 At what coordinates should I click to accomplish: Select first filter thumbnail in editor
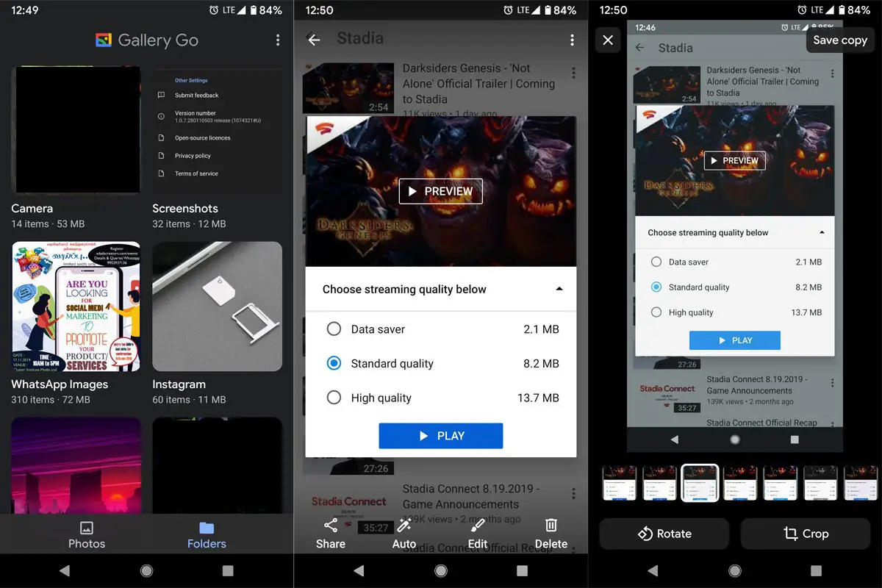pos(619,483)
